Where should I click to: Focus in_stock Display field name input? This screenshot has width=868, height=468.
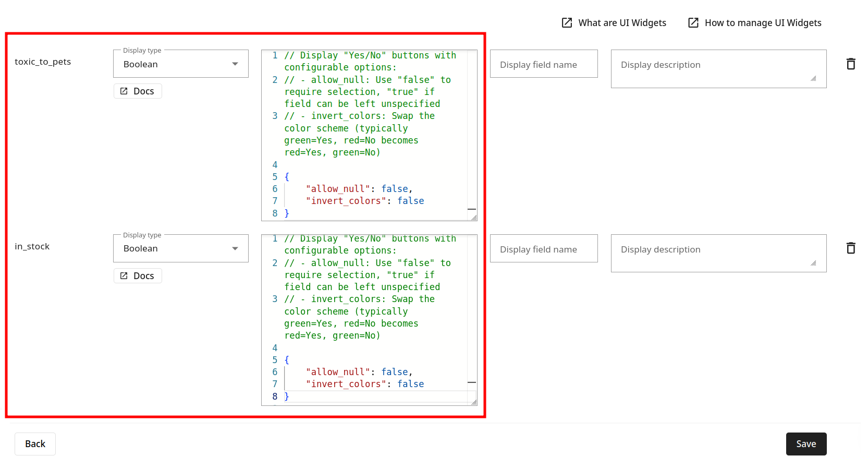543,249
